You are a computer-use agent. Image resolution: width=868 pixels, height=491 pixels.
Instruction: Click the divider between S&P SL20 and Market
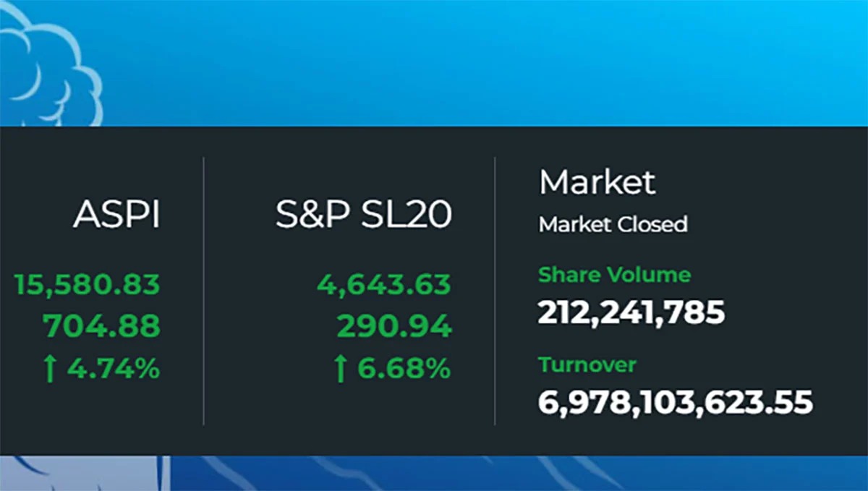(x=495, y=289)
